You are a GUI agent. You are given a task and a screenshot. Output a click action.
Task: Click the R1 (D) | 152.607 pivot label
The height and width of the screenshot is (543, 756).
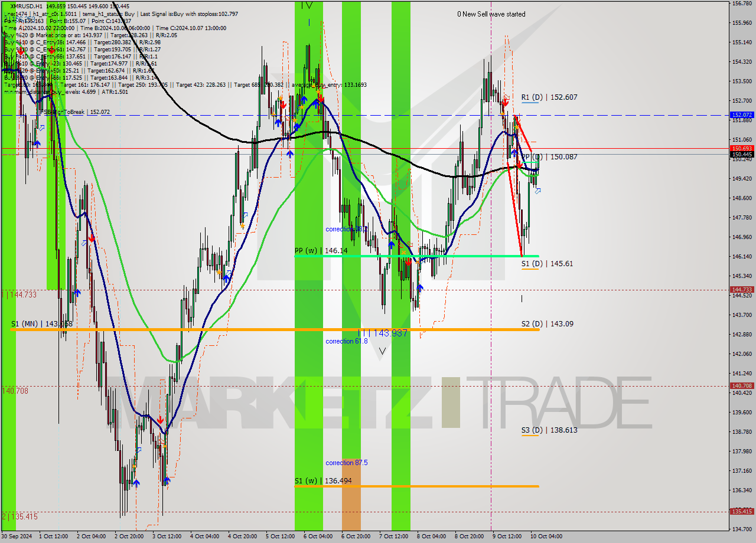549,97
